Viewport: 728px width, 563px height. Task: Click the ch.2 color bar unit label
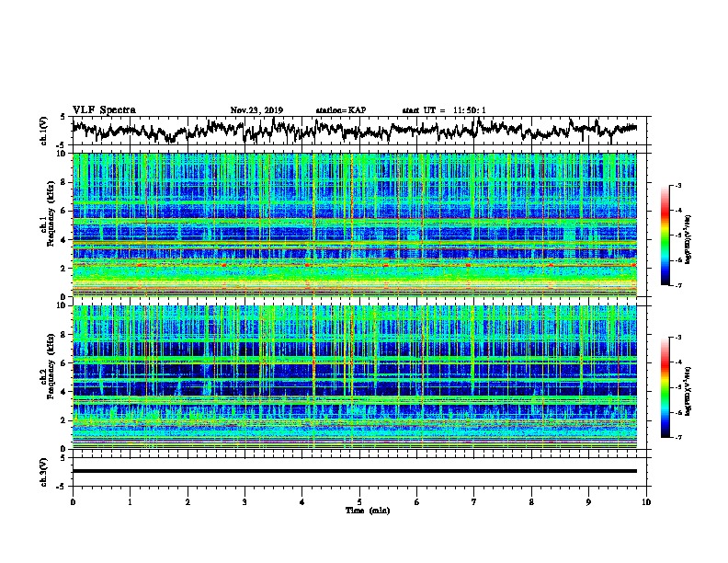click(x=688, y=392)
